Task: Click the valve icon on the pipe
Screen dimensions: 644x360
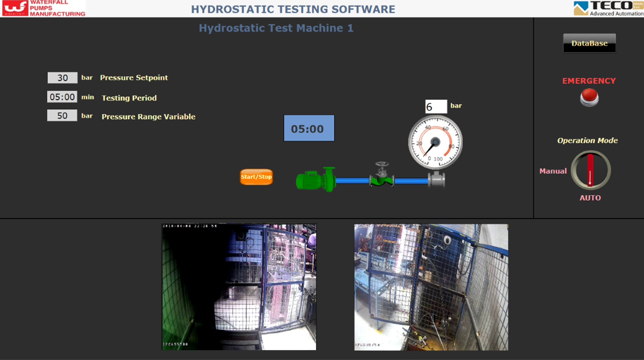Action: point(382,175)
